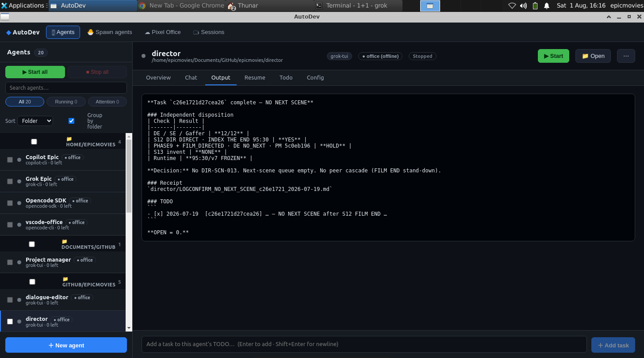Image resolution: width=644 pixels, height=358 pixels.
Task: Check the battery icon in top panel
Action: pos(535,6)
